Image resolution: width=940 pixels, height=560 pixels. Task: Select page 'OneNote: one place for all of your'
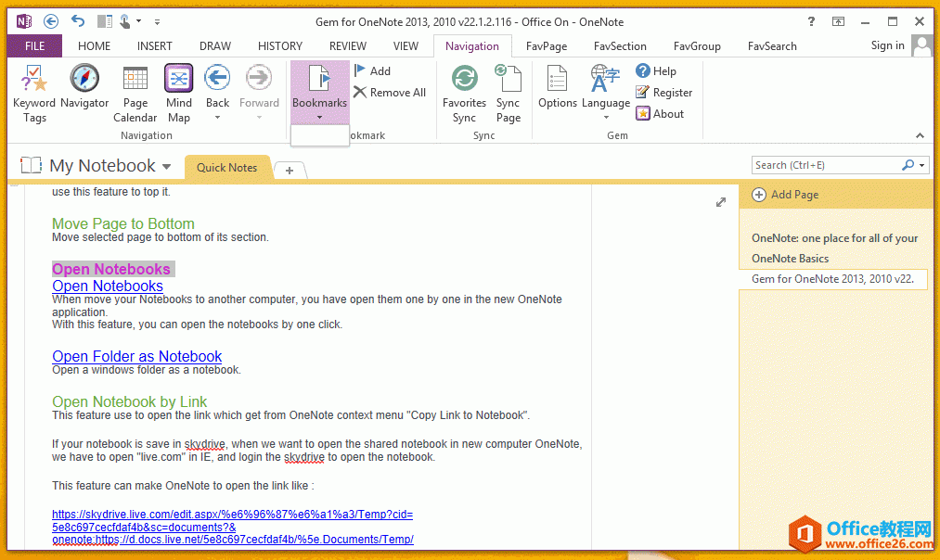[834, 238]
